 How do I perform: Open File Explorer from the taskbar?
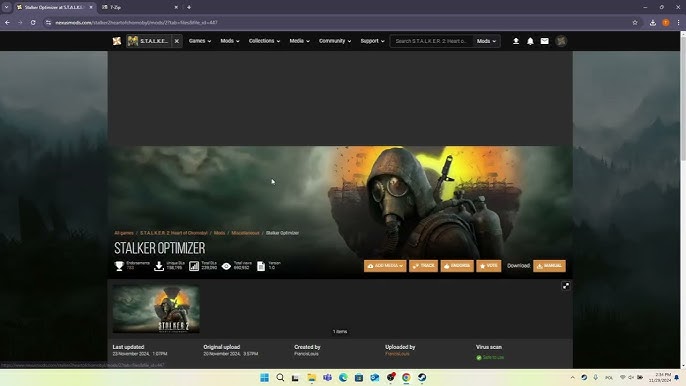tap(312, 377)
